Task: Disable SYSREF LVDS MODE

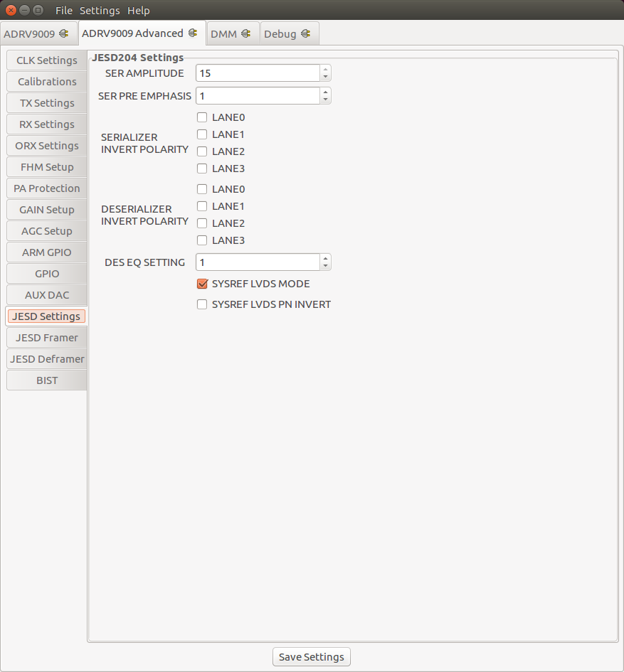Action: point(201,283)
